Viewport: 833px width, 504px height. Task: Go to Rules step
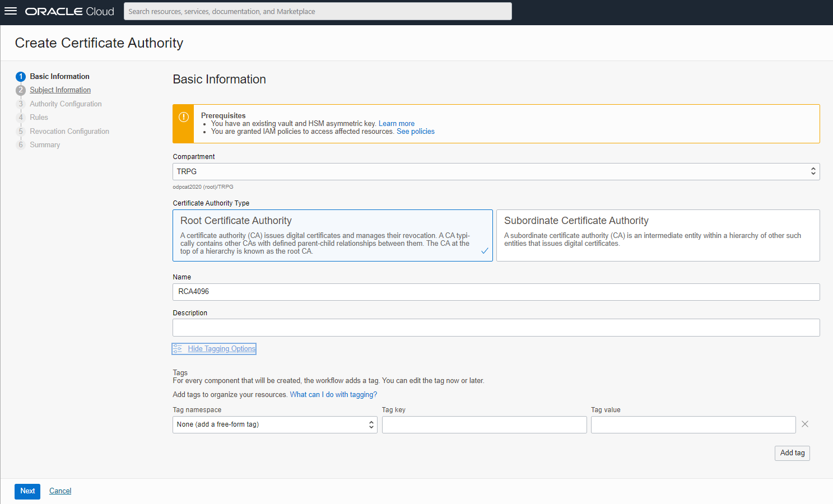(x=39, y=117)
